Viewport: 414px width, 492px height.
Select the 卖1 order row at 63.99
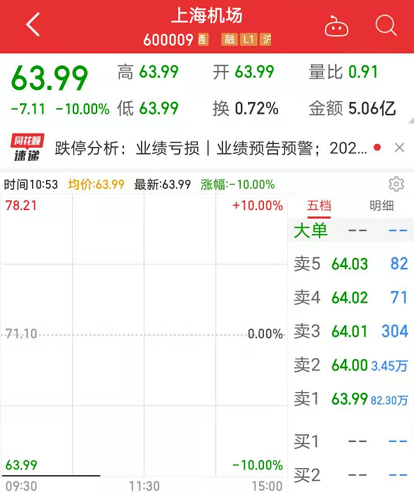coord(351,399)
